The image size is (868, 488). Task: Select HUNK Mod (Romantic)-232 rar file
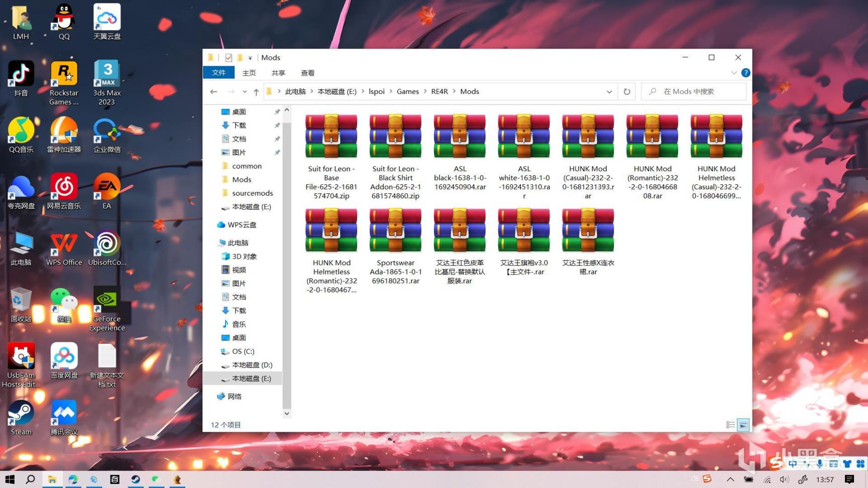(652, 157)
